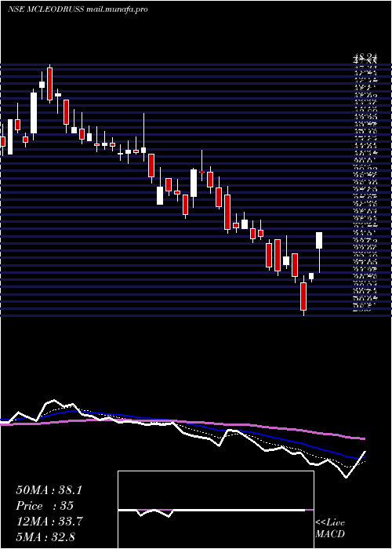
Task: Select the 12MA : 33.7 readout
Action: (x=49, y=522)
